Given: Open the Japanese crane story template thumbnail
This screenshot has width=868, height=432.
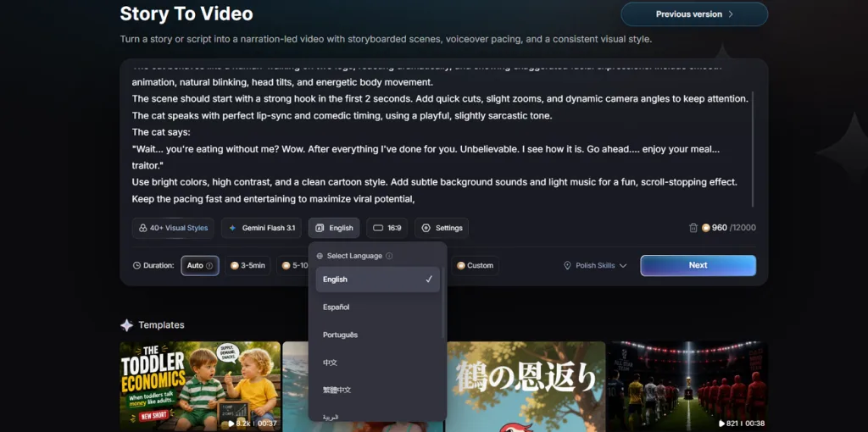Looking at the screenshot, I should [x=526, y=386].
